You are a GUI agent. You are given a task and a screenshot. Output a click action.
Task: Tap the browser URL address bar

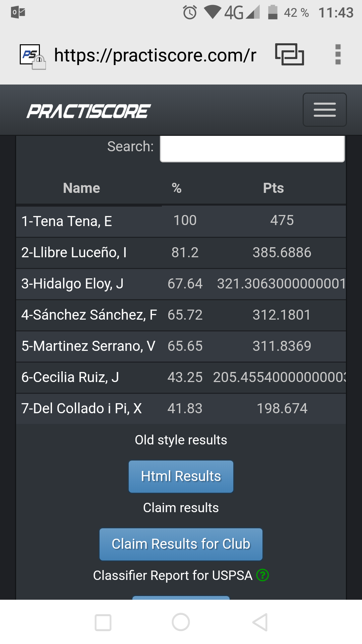[155, 55]
